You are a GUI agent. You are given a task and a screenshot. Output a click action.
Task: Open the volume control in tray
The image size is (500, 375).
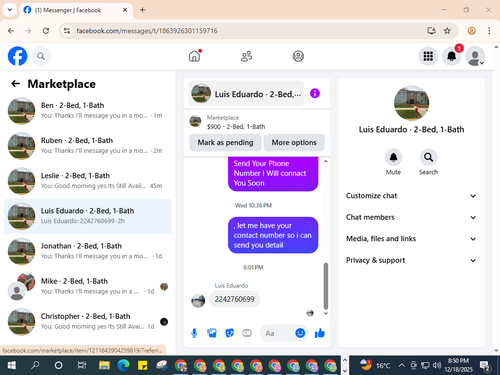point(437,365)
